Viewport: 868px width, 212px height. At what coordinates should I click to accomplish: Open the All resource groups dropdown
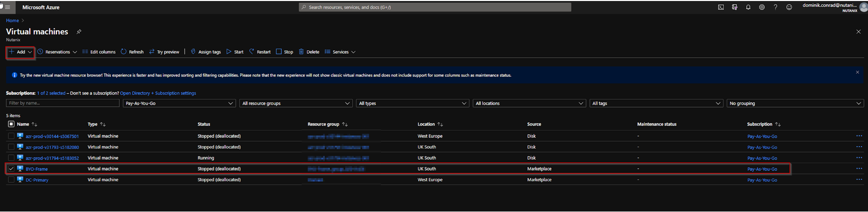[296, 103]
